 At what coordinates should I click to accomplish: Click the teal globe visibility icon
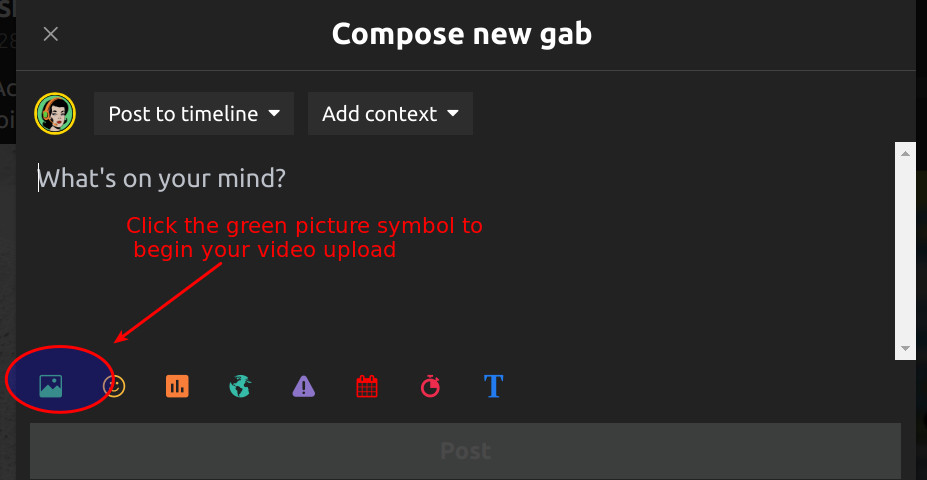click(240, 386)
